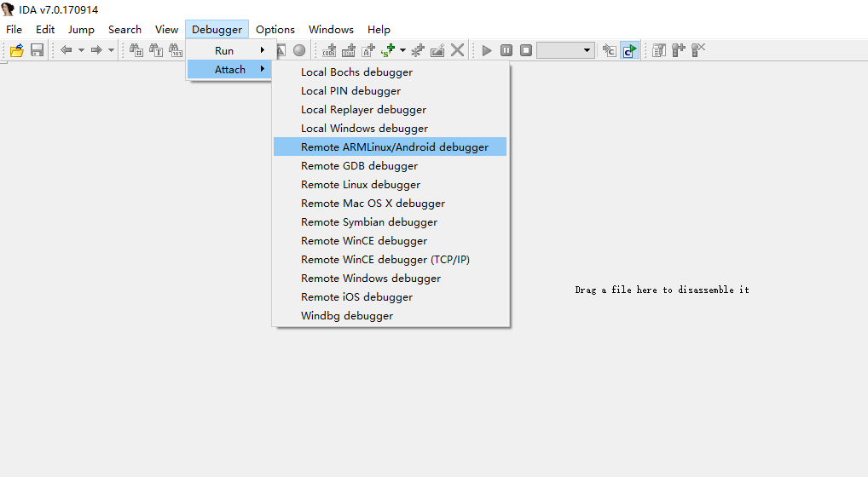Click the add watch/breakpoint plus icon

click(x=679, y=50)
